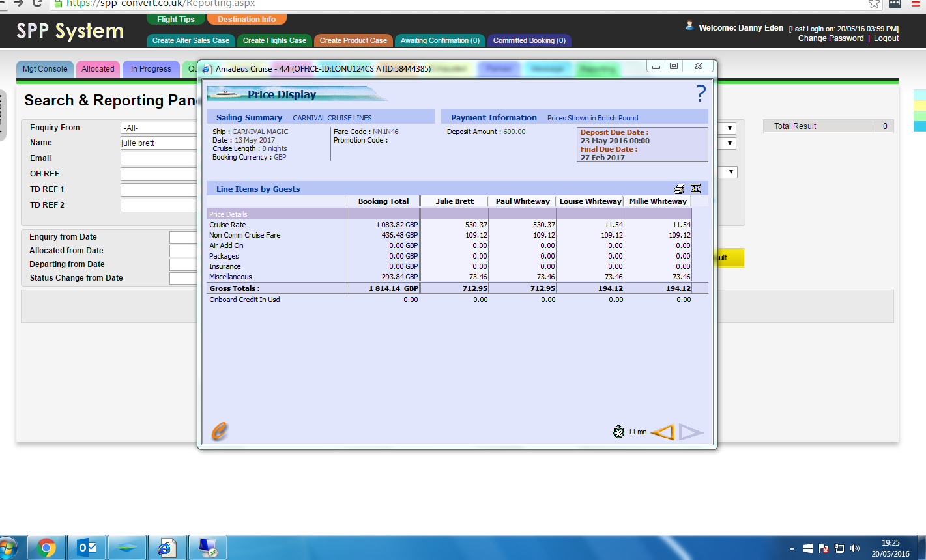This screenshot has width=926, height=560.
Task: Click the stopwatch timer icon
Action: pos(618,432)
